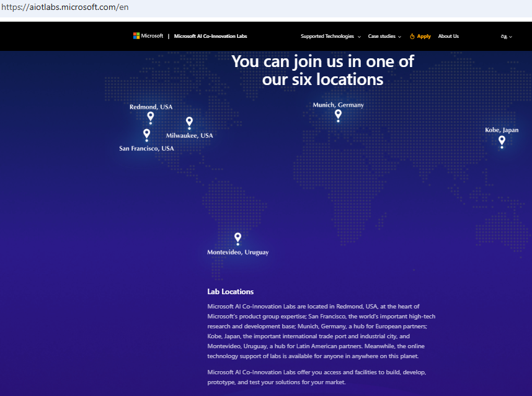
Task: Expand the Supported Technologies menu
Action: click(330, 37)
